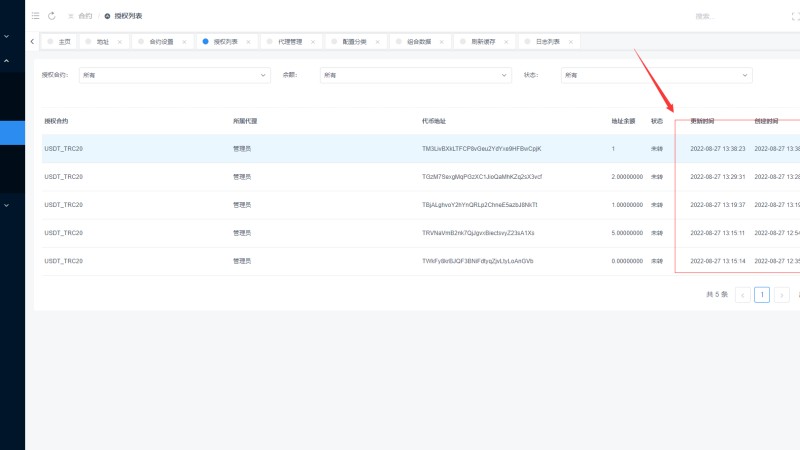Select page 1 in pagination
Image resolution: width=800 pixels, height=450 pixels.
click(x=762, y=295)
